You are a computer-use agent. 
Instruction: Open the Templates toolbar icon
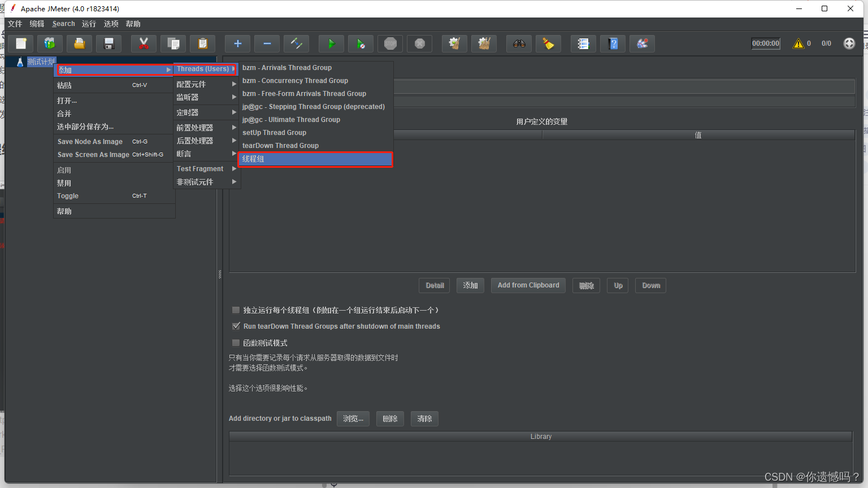click(50, 43)
